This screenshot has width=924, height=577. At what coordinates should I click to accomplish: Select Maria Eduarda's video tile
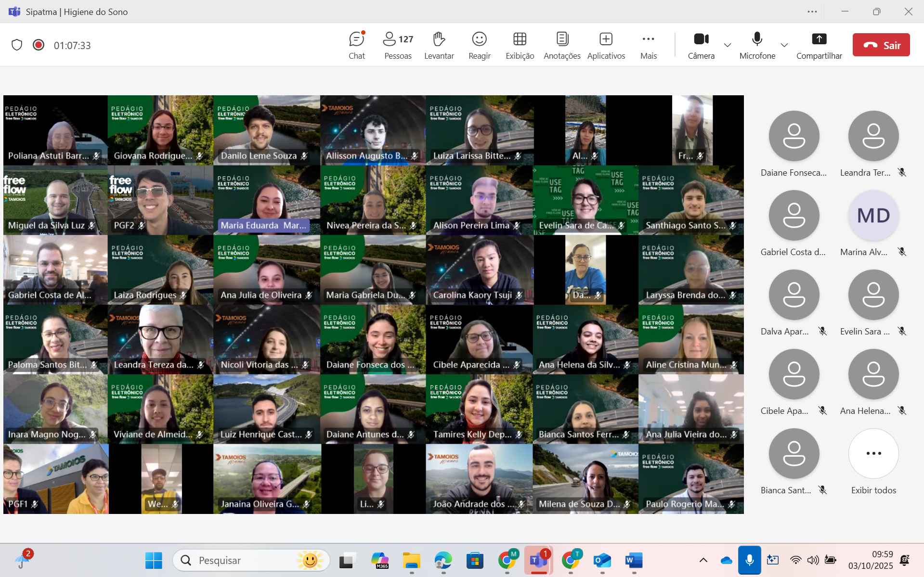(266, 200)
